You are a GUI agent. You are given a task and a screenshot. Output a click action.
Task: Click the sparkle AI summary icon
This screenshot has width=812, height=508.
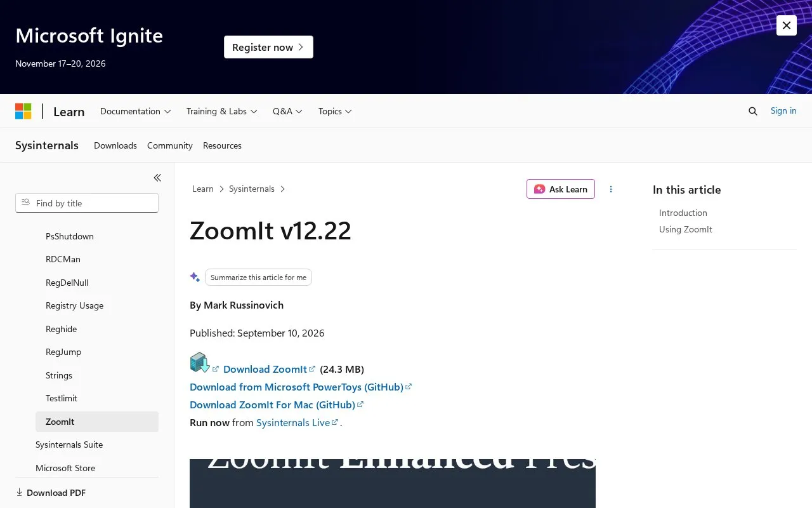coord(195,277)
